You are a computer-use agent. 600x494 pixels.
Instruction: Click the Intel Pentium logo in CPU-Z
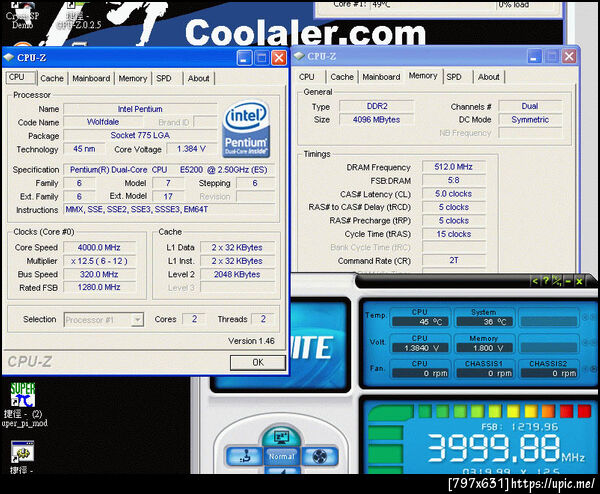point(246,129)
